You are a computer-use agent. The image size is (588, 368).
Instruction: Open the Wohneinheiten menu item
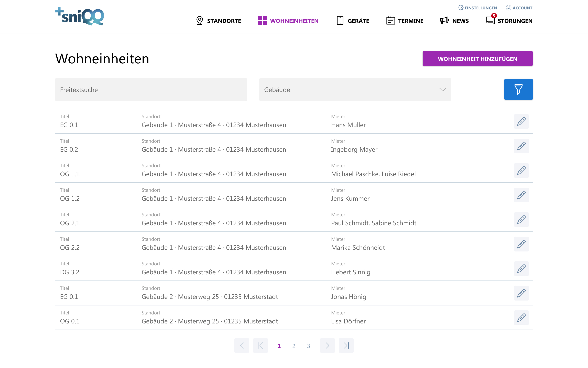(288, 21)
